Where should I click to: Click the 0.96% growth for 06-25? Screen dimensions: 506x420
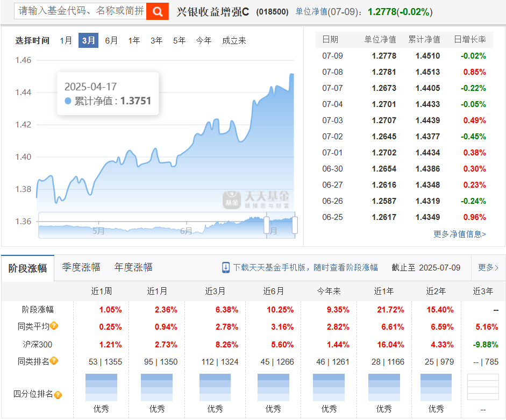(x=474, y=217)
